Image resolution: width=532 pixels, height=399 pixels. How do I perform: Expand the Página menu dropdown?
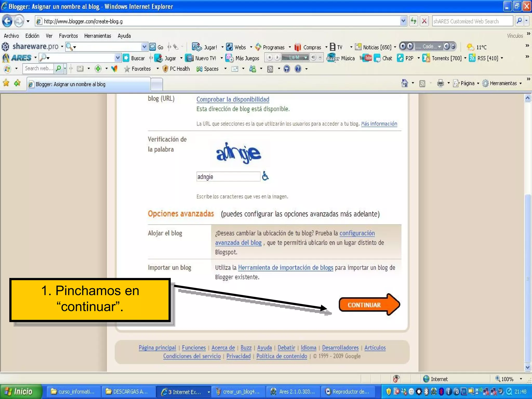478,83
